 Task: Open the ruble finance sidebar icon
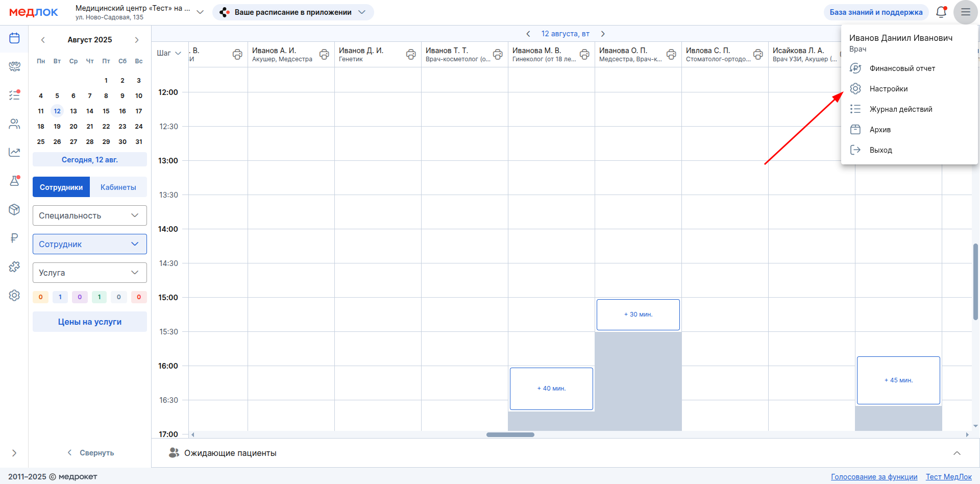point(14,238)
